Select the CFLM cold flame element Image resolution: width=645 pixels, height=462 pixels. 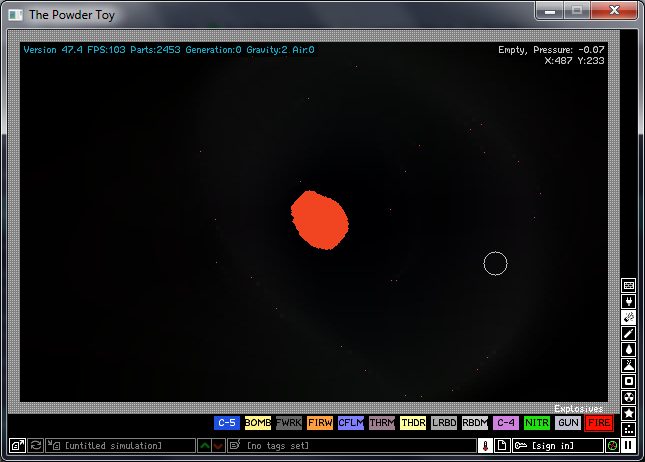point(351,423)
